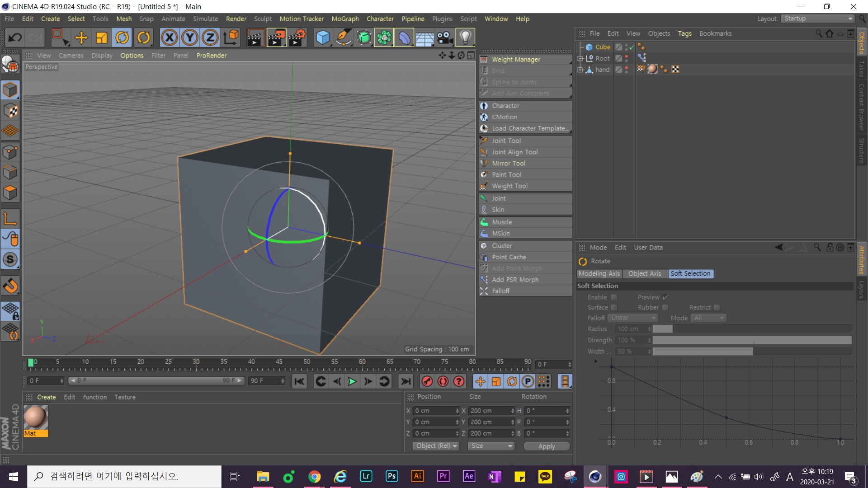Image resolution: width=868 pixels, height=488 pixels.
Task: Add a Cube primitive object
Action: tap(323, 38)
